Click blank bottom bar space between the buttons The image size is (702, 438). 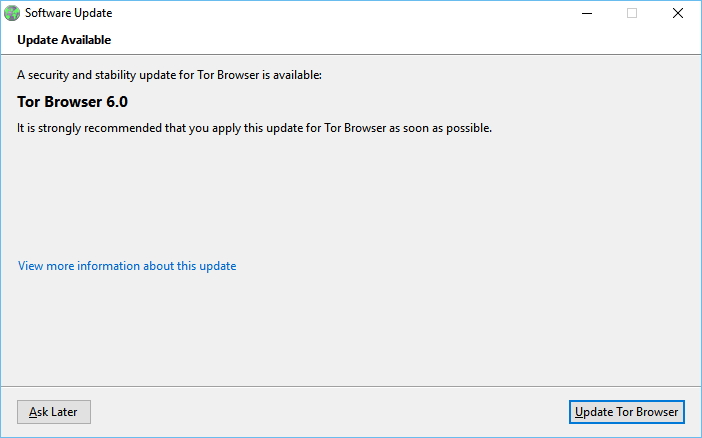point(330,412)
